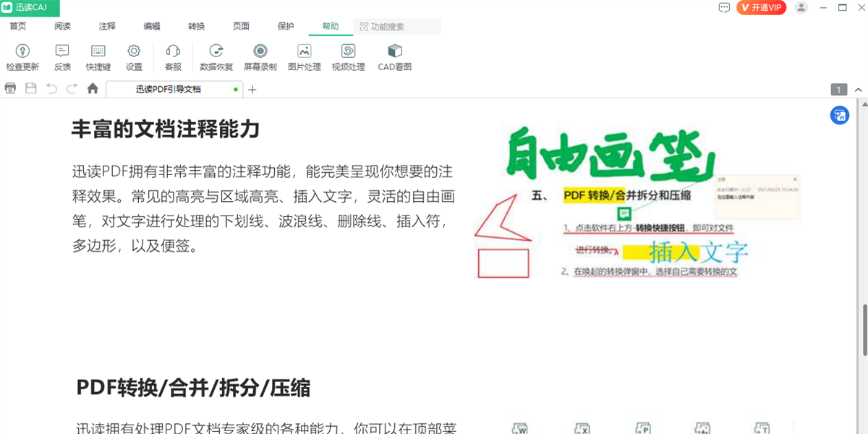The width and height of the screenshot is (868, 434).
Task: Open the 保护 protect tab
Action: 286,27
